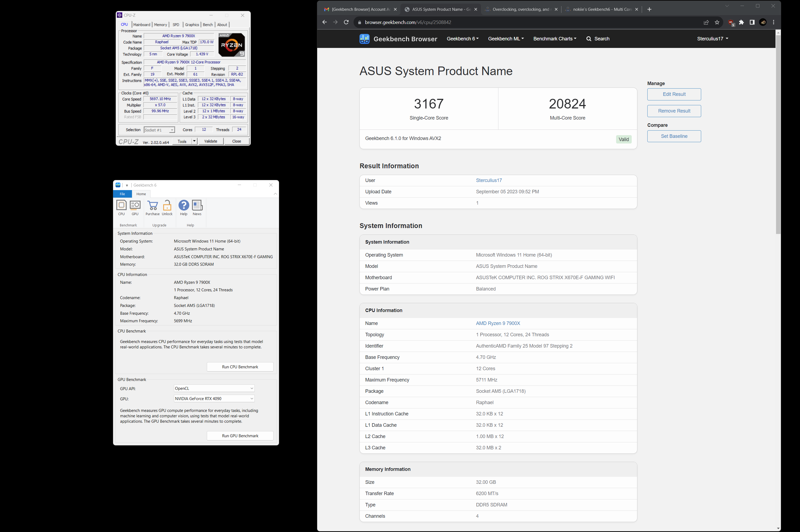Open the Sterculius17 user link

(x=488, y=180)
